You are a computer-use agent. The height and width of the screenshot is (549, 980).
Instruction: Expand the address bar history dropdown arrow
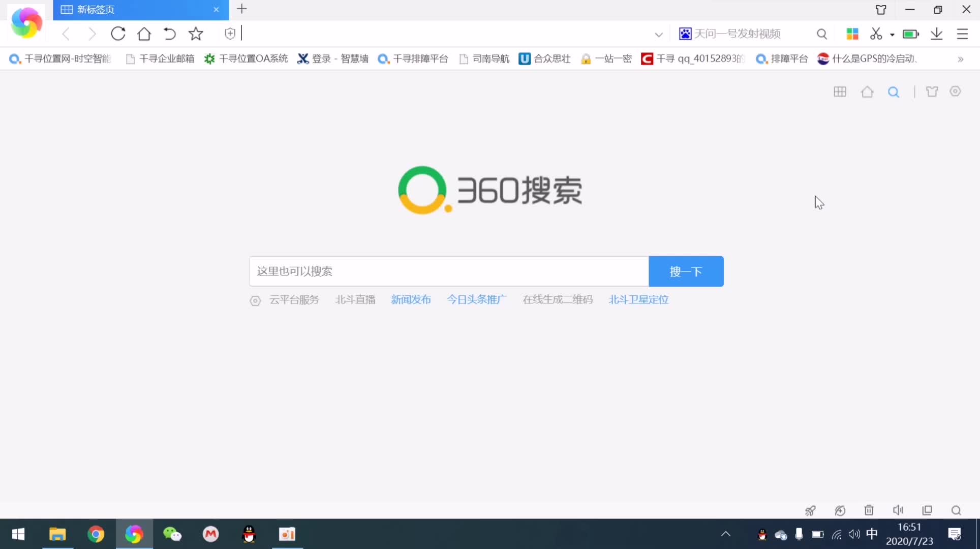click(659, 35)
